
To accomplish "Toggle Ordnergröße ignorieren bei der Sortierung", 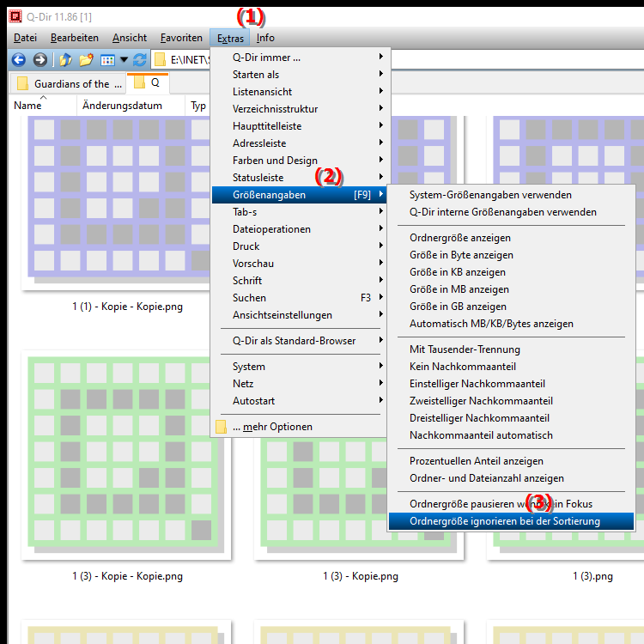I will 512,521.
